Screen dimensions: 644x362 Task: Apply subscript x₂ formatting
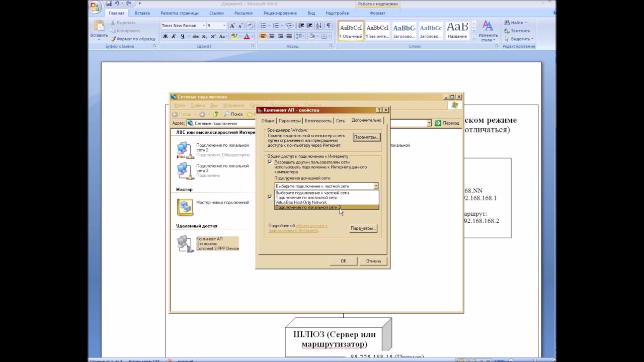coord(204,36)
